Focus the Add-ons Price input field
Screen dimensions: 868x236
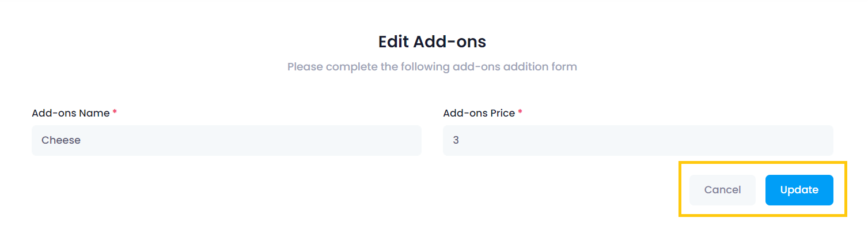[638, 140]
